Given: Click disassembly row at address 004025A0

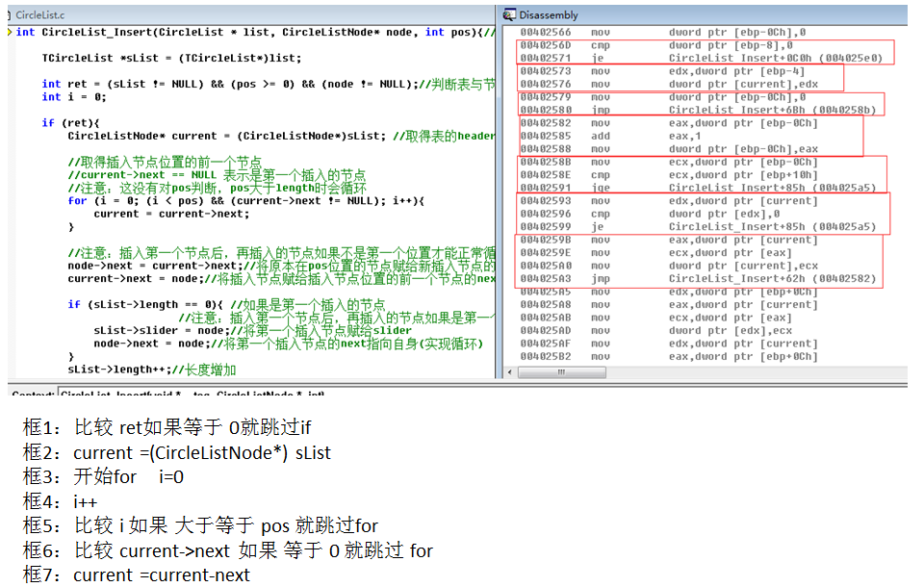Looking at the screenshot, I should coord(669,266).
